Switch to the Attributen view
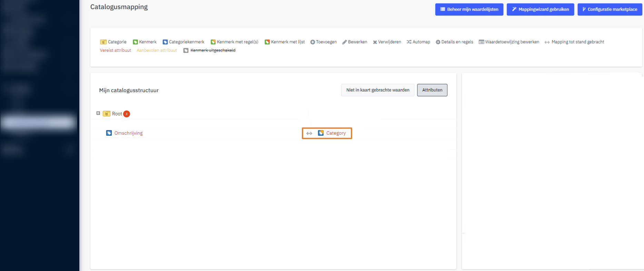This screenshot has width=644, height=271. click(432, 90)
